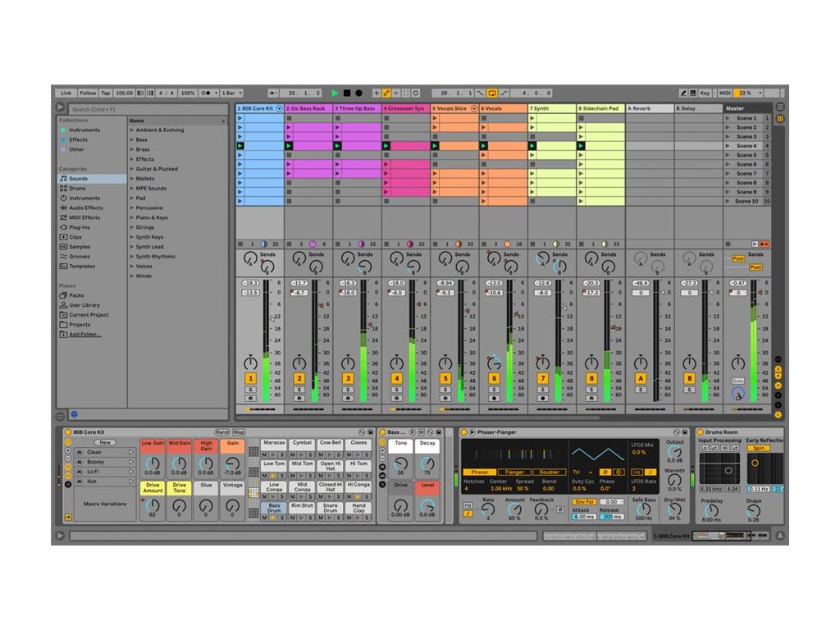Screen dimensions: 840x630
Task: Click the browser search field
Action: pyautogui.click(x=148, y=109)
